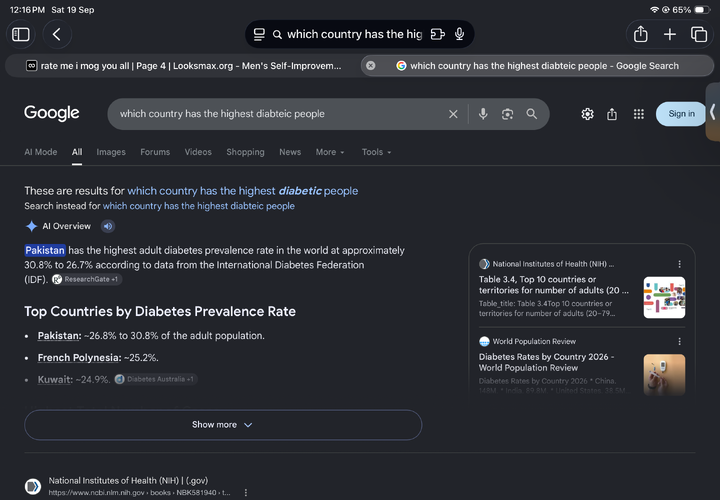Screen dimensions: 720x500
Task: Click the NIH result favicon
Action: [x=33, y=486]
